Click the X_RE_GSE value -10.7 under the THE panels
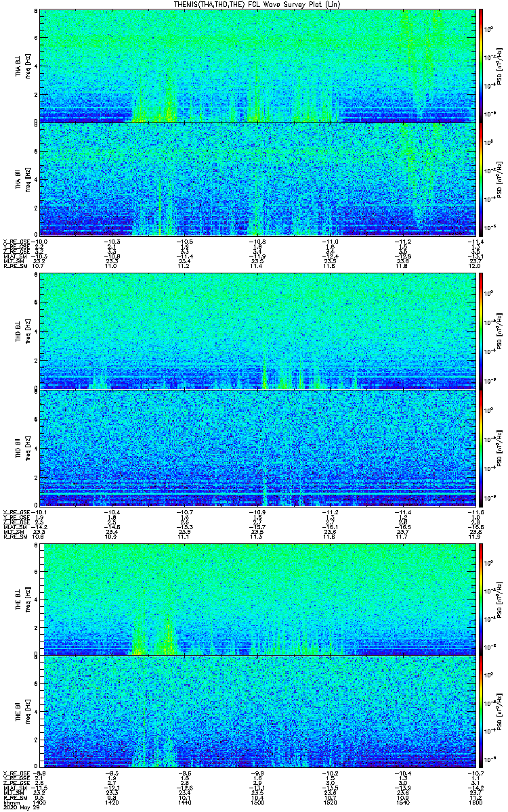Image resolution: width=508 pixels, height=812 pixels. point(474,773)
